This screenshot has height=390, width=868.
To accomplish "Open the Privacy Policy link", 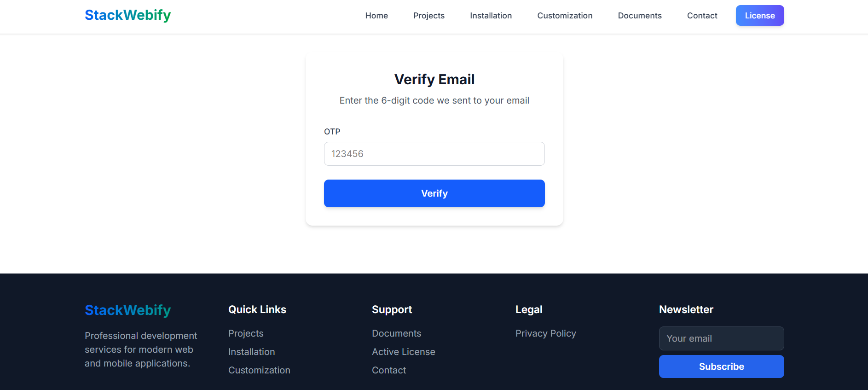I will pos(545,333).
